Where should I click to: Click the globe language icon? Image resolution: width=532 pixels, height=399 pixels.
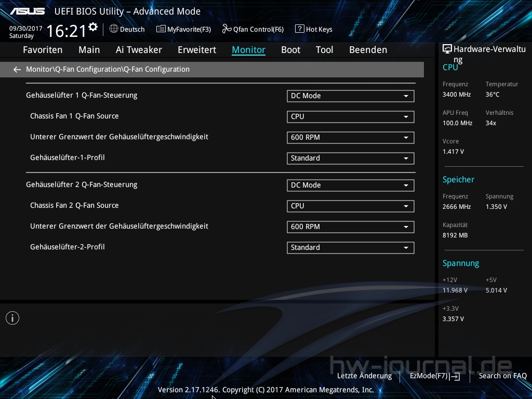pyautogui.click(x=114, y=29)
